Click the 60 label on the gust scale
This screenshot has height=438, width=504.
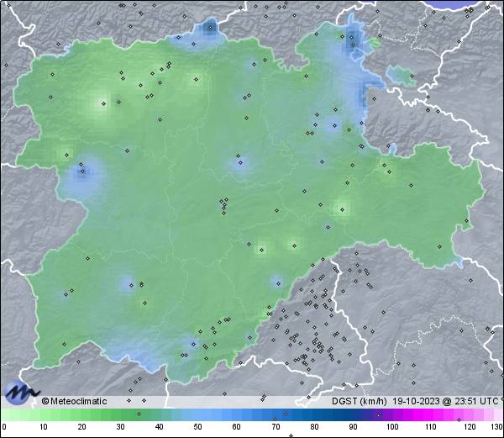coord(237,427)
